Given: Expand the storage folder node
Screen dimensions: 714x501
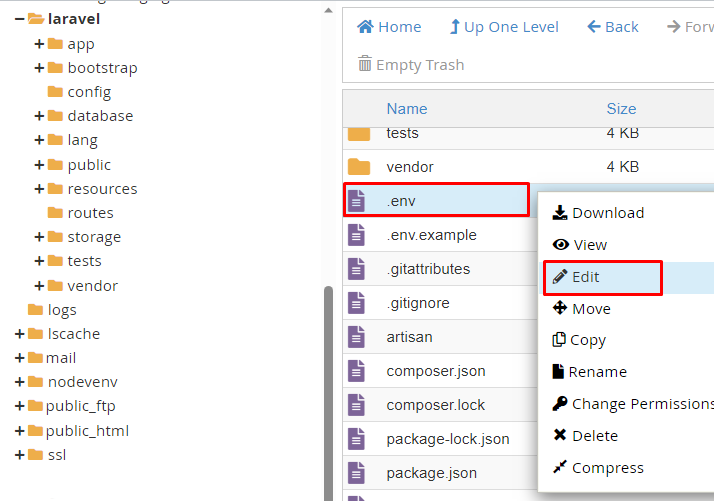Looking at the screenshot, I should click(39, 237).
